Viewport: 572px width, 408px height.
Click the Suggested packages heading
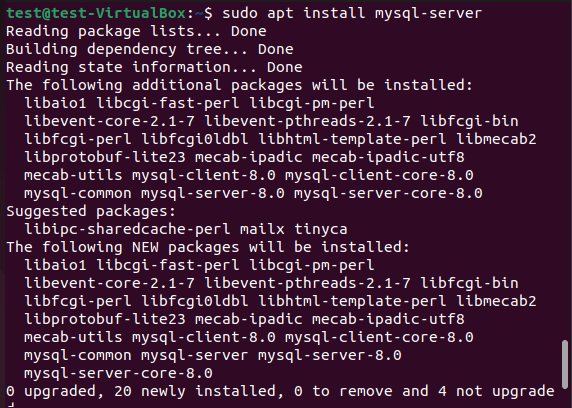point(91,211)
